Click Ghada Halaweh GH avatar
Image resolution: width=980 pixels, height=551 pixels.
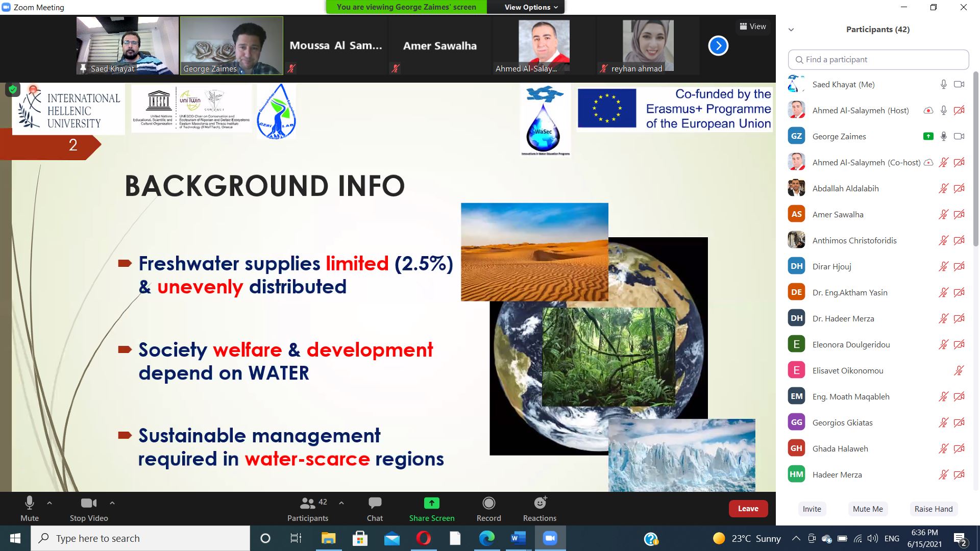click(x=796, y=448)
